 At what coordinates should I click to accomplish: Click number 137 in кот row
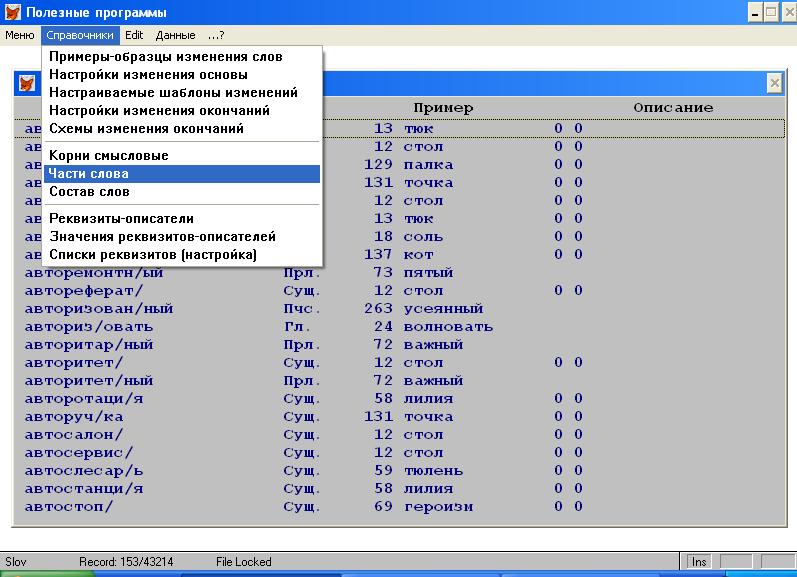pos(378,254)
